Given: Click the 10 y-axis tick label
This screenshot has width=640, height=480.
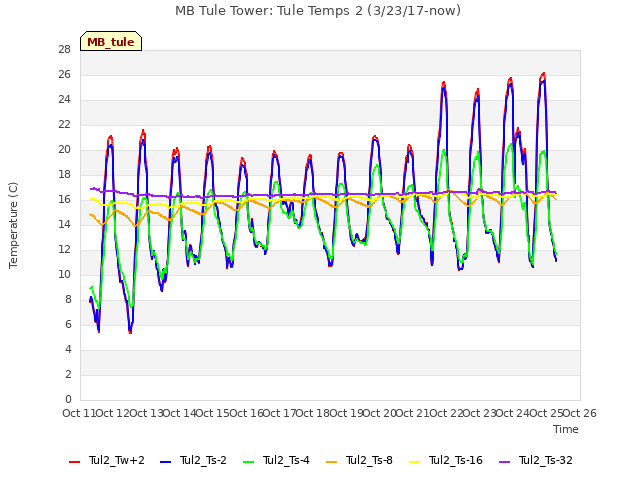Looking at the screenshot, I should coord(64,275).
